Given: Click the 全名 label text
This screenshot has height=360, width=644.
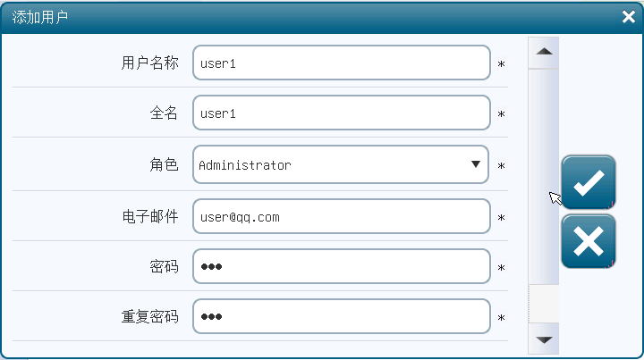Looking at the screenshot, I should [164, 113].
